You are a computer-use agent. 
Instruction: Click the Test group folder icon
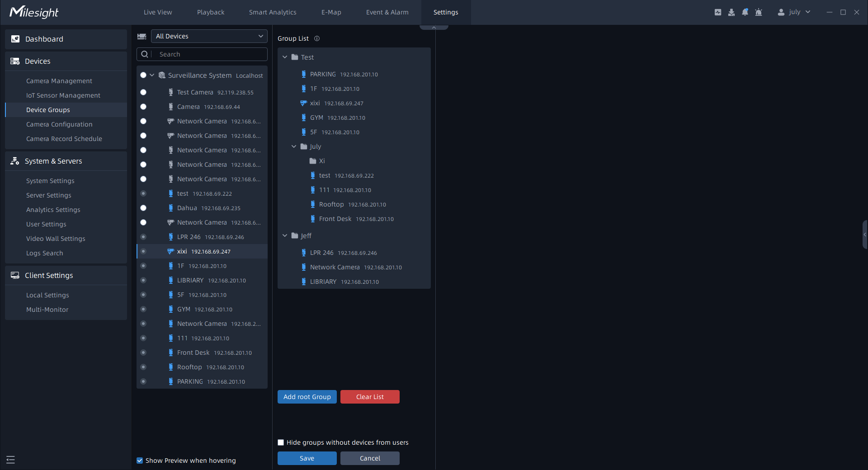(295, 57)
